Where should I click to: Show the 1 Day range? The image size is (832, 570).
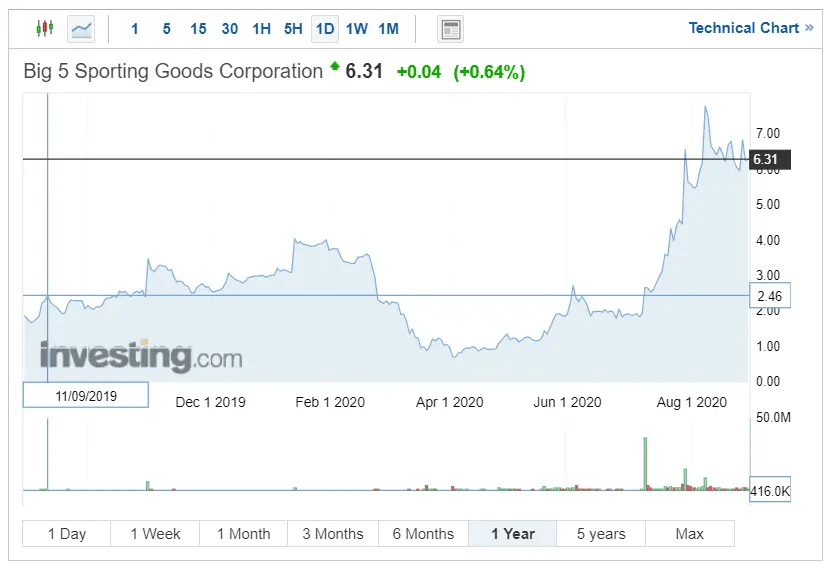click(x=67, y=533)
